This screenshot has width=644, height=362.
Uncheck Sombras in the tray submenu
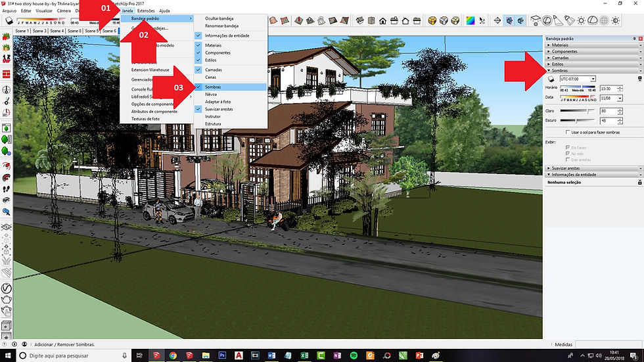tap(231, 87)
